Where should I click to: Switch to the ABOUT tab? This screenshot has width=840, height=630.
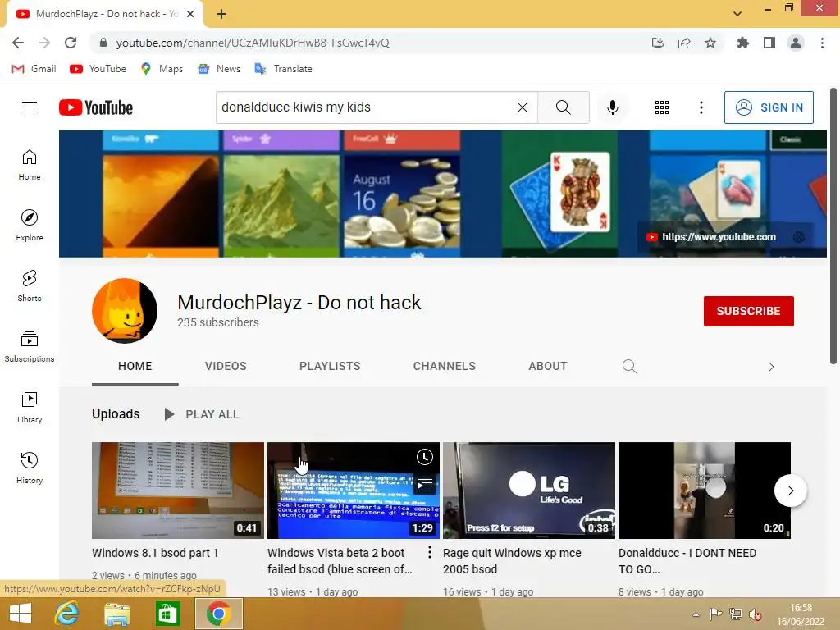point(547,366)
